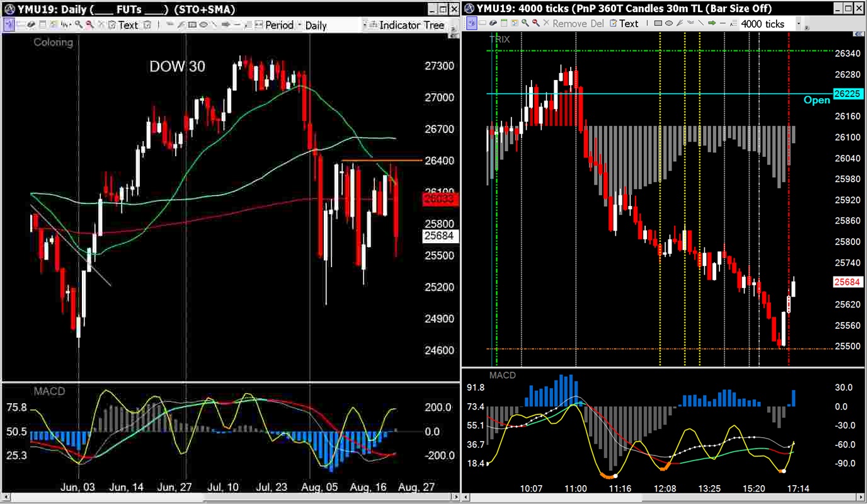The height and width of the screenshot is (504, 868).
Task: Open the data table icon in 4000 ticks chart
Action: coord(504,24)
